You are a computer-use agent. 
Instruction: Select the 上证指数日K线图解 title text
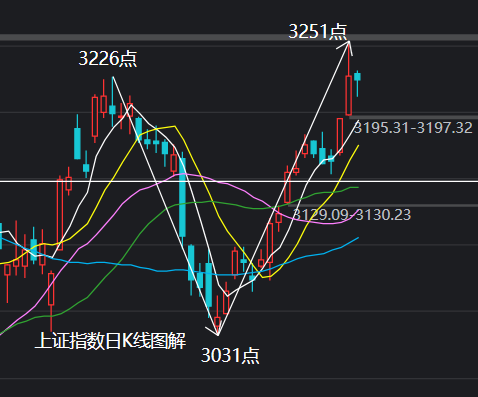click(x=110, y=341)
